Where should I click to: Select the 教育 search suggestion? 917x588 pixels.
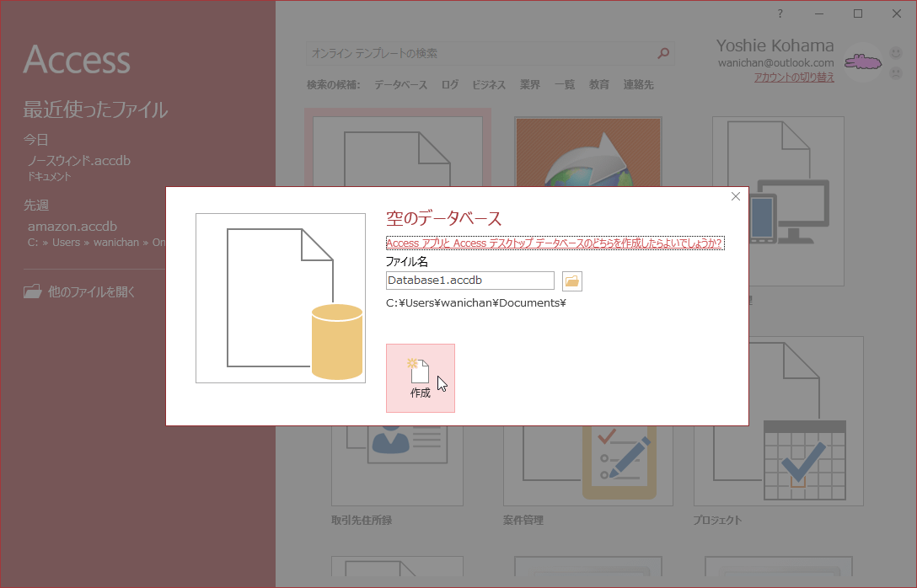pos(599,85)
